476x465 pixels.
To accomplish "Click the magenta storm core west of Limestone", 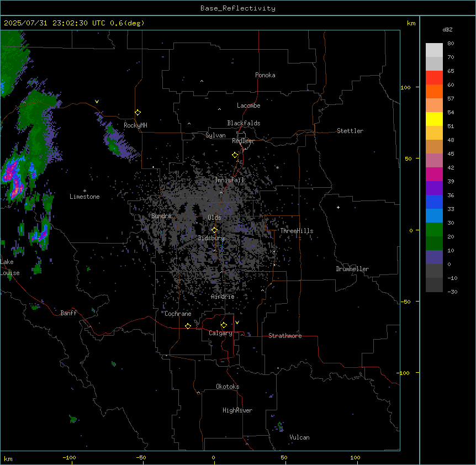I will coord(14,178).
